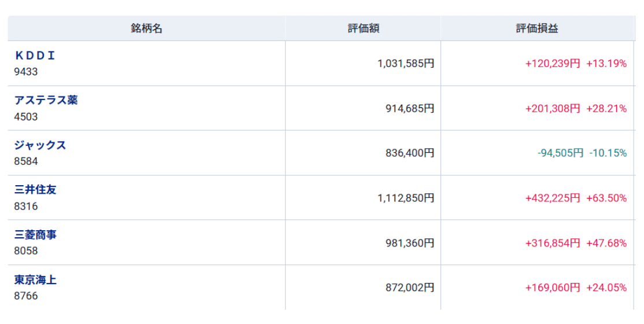Click the 評価損益 column header

[x=537, y=28]
